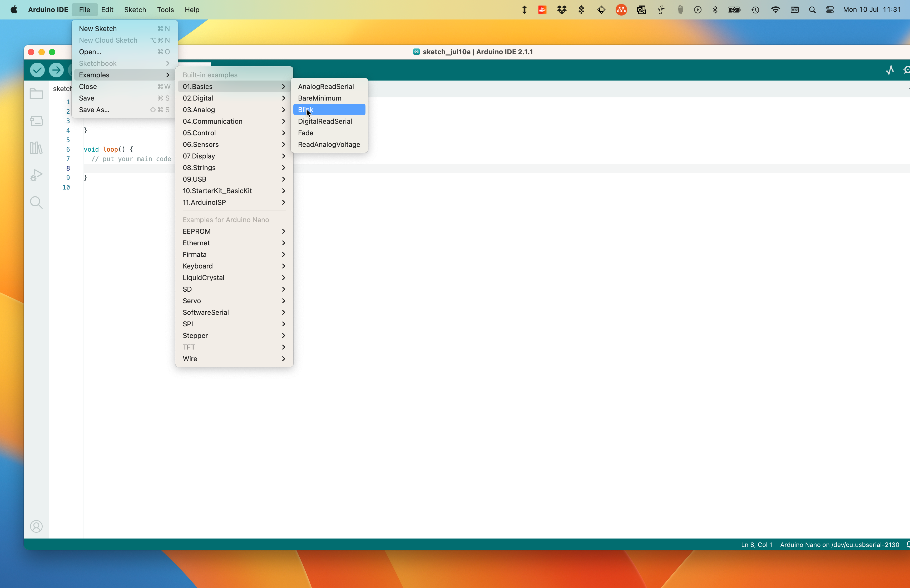Click the account profile icon
910x588 pixels.
click(x=36, y=526)
